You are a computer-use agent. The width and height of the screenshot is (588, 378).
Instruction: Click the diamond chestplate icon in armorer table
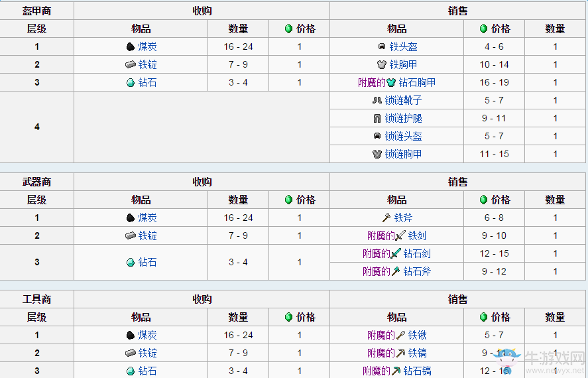(391, 82)
